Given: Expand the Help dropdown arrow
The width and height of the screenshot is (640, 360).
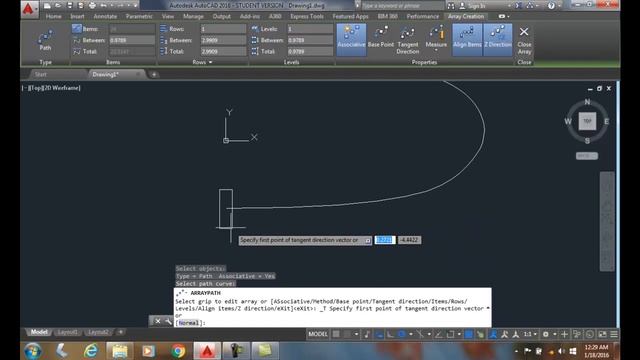Looking at the screenshot, I should tap(559, 6).
